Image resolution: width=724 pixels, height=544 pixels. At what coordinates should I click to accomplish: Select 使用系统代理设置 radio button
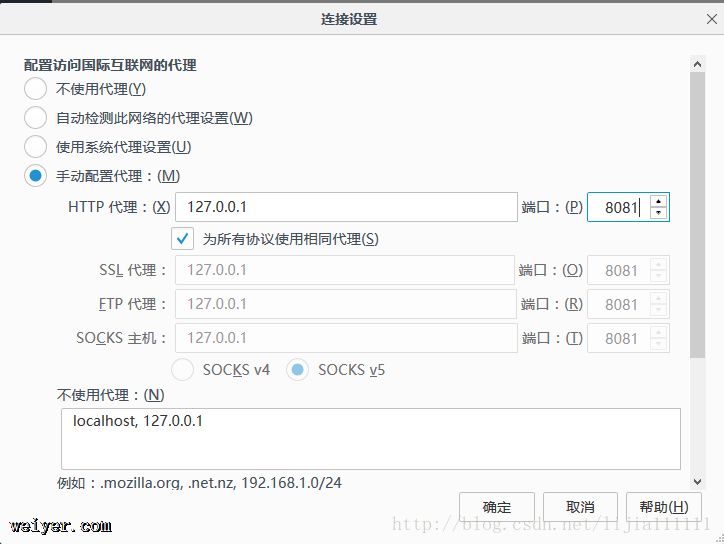point(36,147)
